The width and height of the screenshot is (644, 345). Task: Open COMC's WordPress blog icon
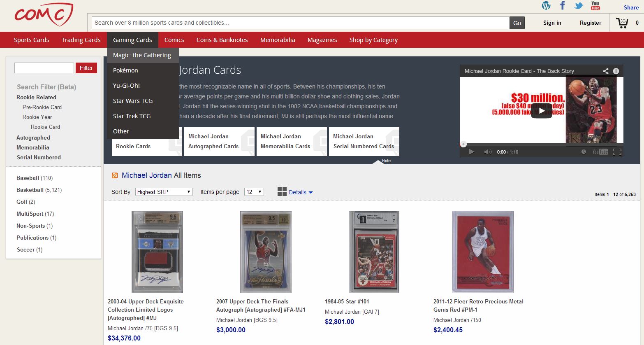click(546, 6)
